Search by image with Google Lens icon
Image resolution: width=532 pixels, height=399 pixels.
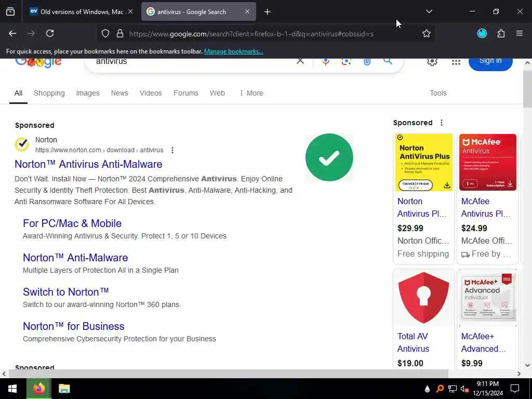347,61
